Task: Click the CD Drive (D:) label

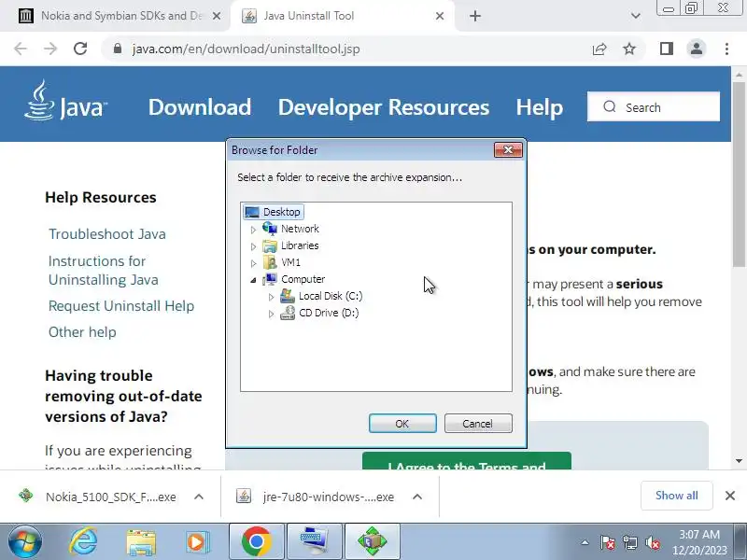Action: [x=329, y=313]
